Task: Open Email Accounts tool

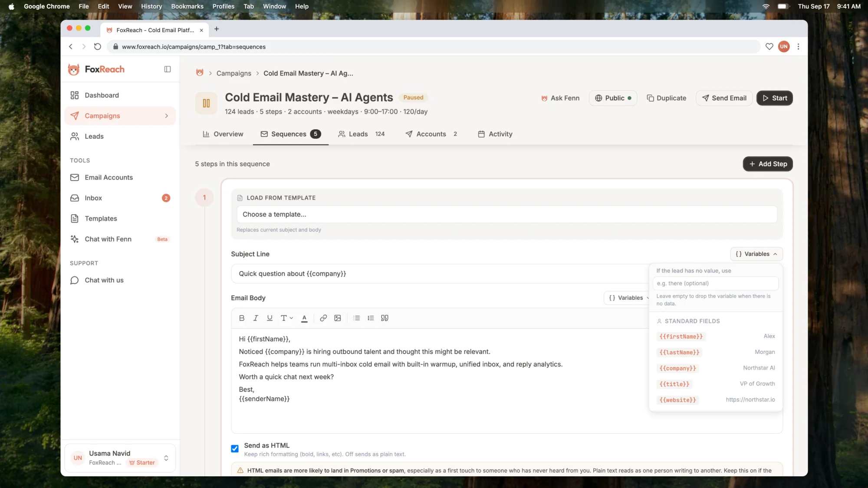Action: coord(120,177)
